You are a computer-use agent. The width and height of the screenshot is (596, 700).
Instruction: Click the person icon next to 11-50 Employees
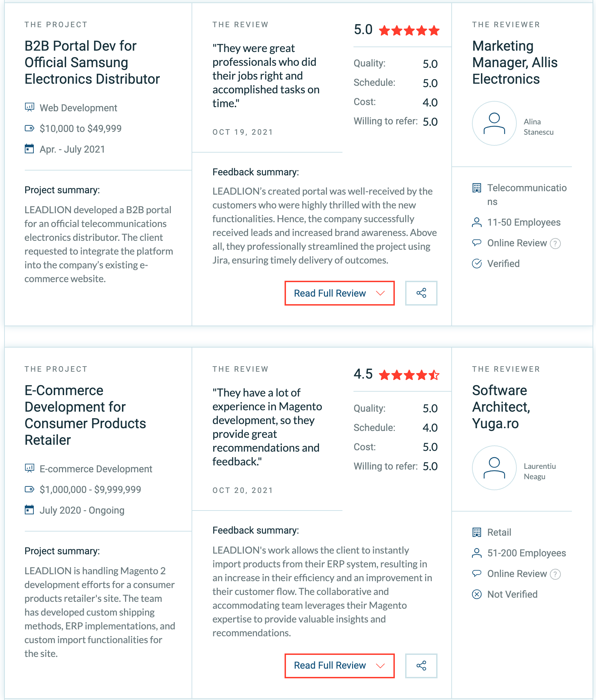tap(477, 222)
